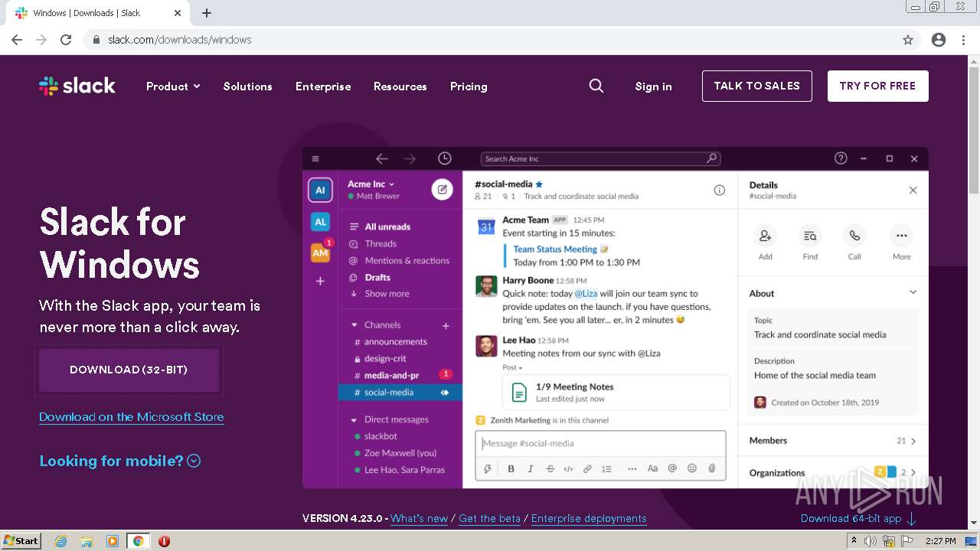Bookmark this page with the star icon
Screen dimensions: 980x551
[x=908, y=40]
